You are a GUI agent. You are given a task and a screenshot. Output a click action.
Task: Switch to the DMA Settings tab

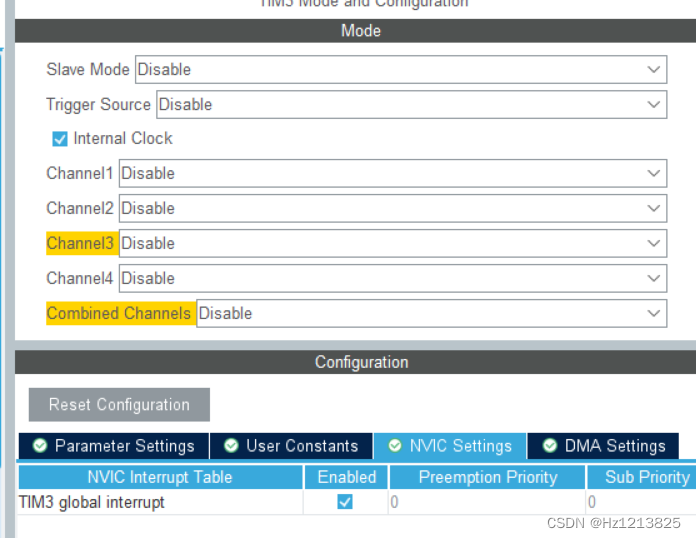coord(603,446)
